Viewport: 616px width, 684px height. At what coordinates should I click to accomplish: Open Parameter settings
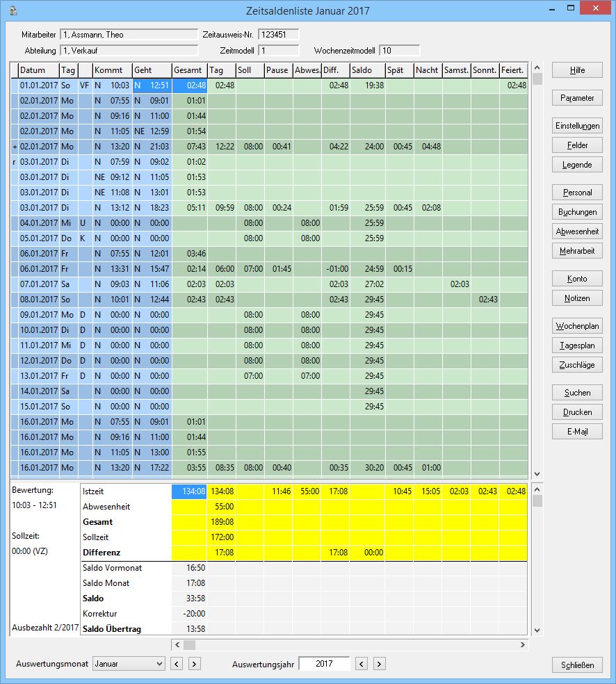pyautogui.click(x=577, y=98)
